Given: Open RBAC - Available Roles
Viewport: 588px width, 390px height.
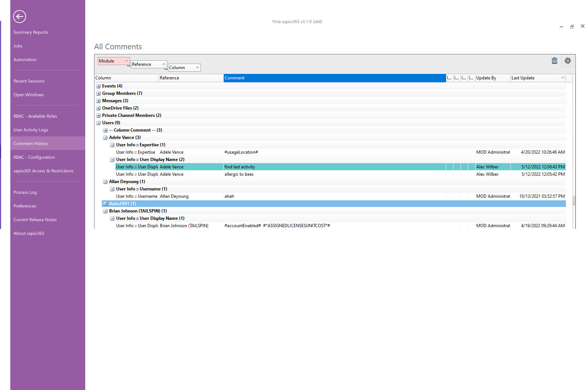Looking at the screenshot, I should (35, 116).
